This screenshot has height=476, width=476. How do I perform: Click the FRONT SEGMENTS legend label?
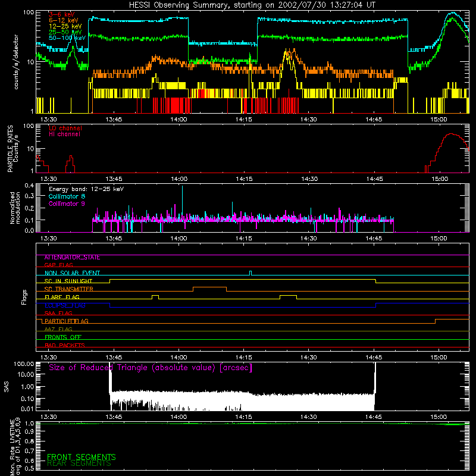pos(82,457)
